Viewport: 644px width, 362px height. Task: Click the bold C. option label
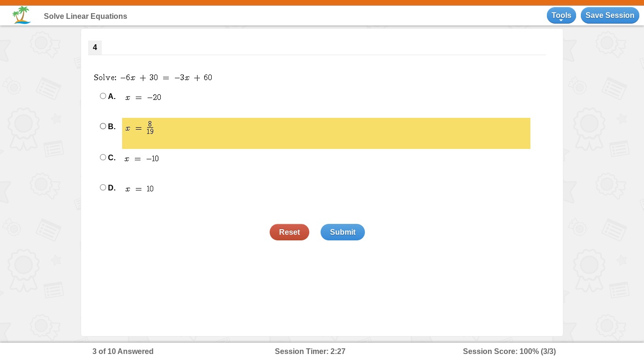112,158
